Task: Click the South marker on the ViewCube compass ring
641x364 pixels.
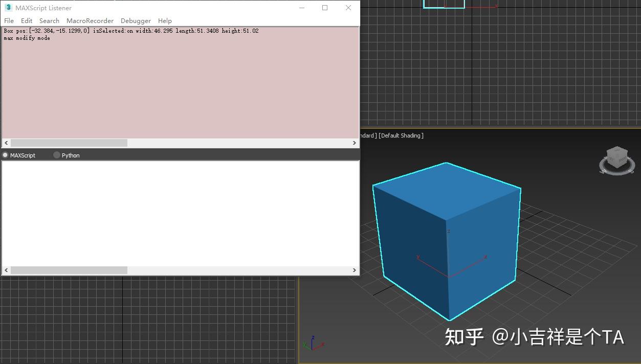Action: tap(631, 171)
